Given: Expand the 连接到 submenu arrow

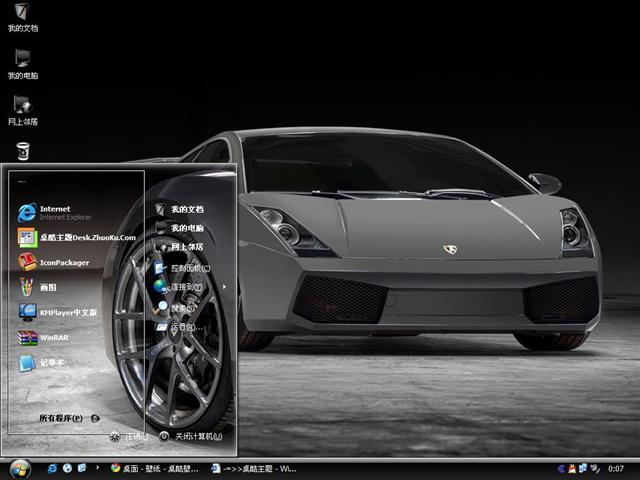Looking at the screenshot, I should point(224,287).
